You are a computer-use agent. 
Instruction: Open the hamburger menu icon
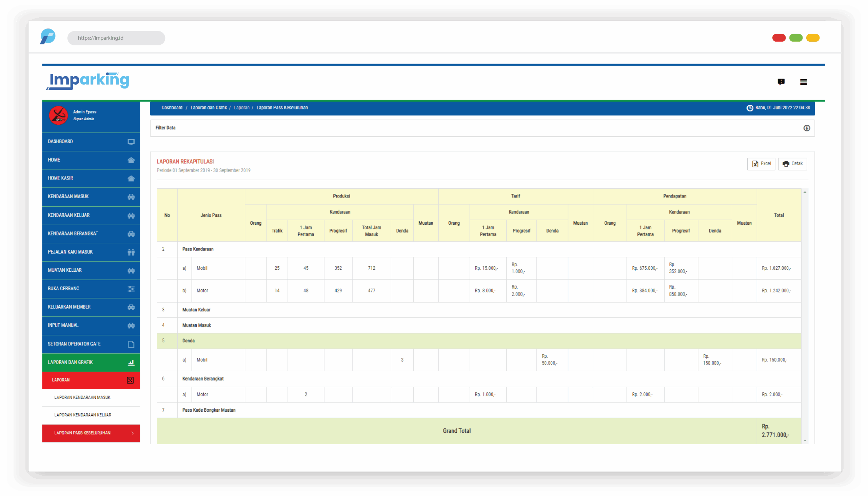tap(803, 82)
